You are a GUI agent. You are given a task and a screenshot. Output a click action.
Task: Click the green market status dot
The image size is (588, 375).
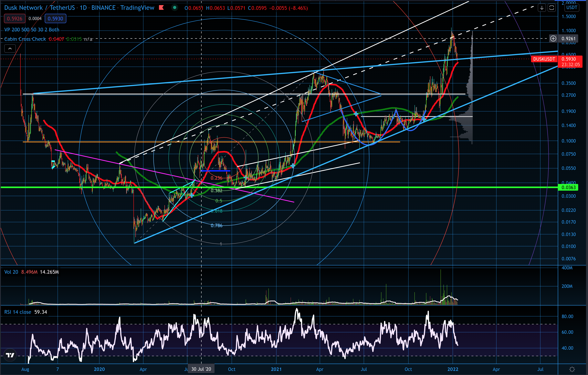click(x=175, y=8)
